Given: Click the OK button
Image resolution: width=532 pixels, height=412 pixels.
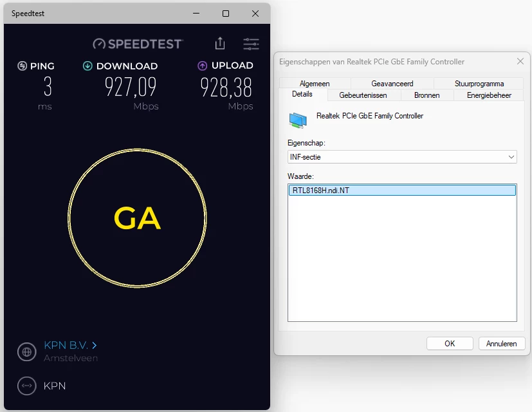Looking at the screenshot, I should [x=450, y=343].
